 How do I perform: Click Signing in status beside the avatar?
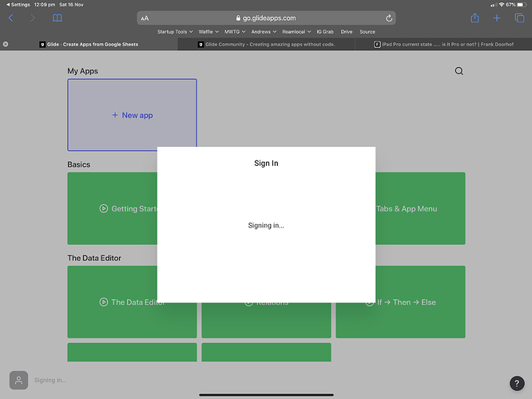50,380
